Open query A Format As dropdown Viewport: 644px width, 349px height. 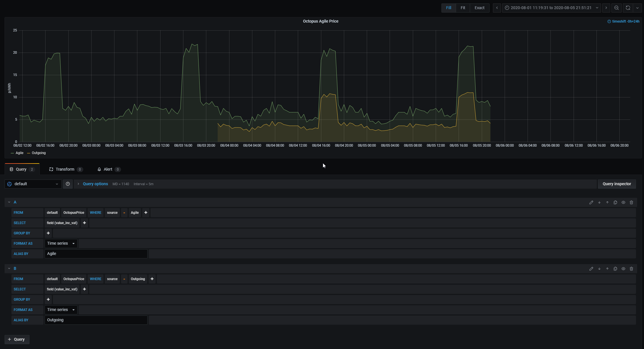point(61,244)
